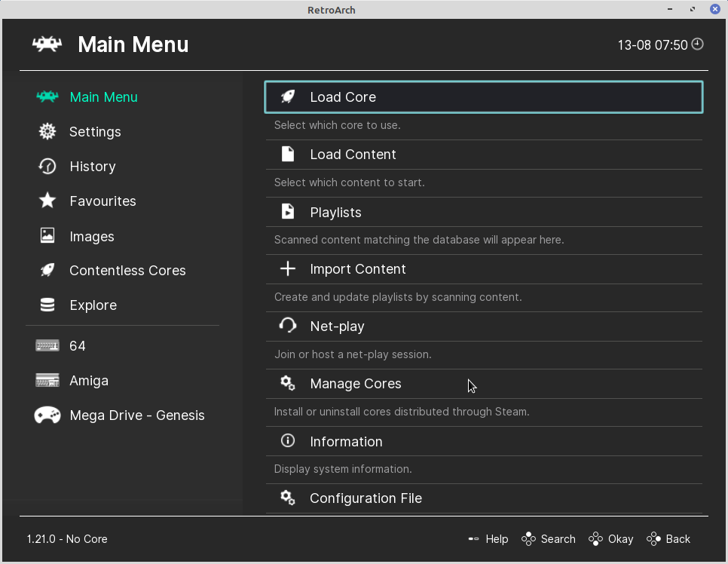The image size is (728, 564).
Task: Click the 'Main Menu' page heading
Action: [133, 44]
